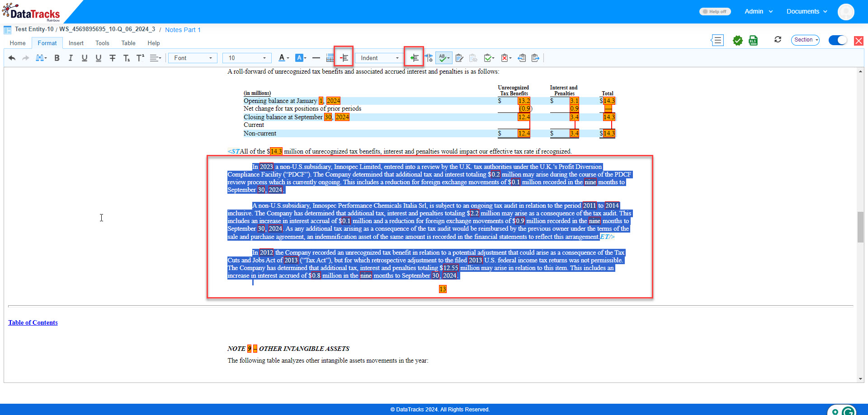This screenshot has width=868, height=415.
Task: Open the comments panel icon
Action: 717,40
